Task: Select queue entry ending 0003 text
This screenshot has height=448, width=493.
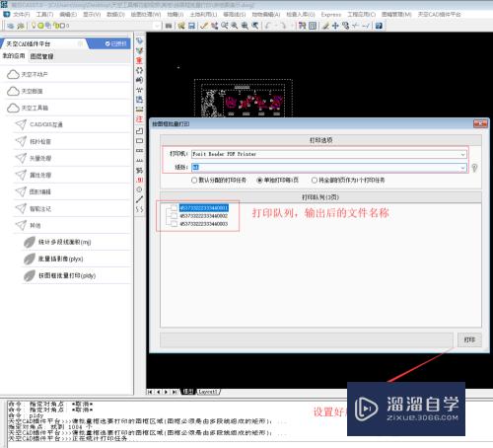Action: pyautogui.click(x=204, y=224)
